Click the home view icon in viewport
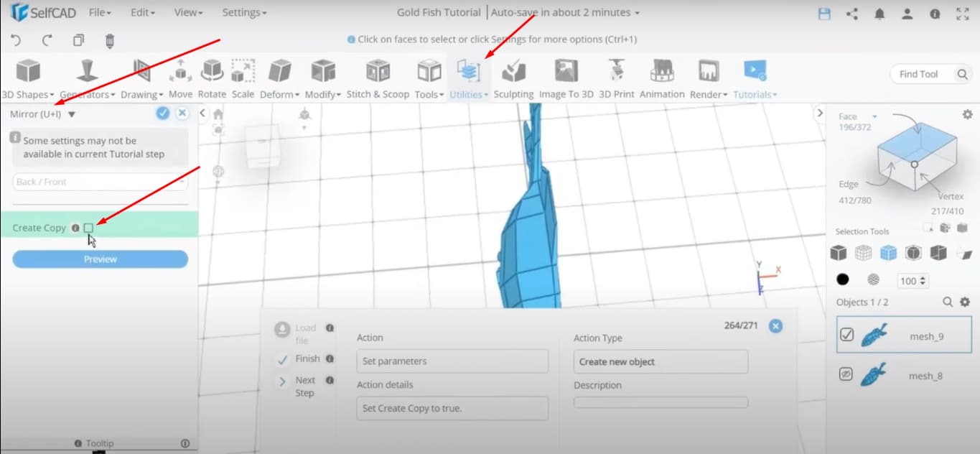Viewport: 980px width, 454px height. click(218, 115)
